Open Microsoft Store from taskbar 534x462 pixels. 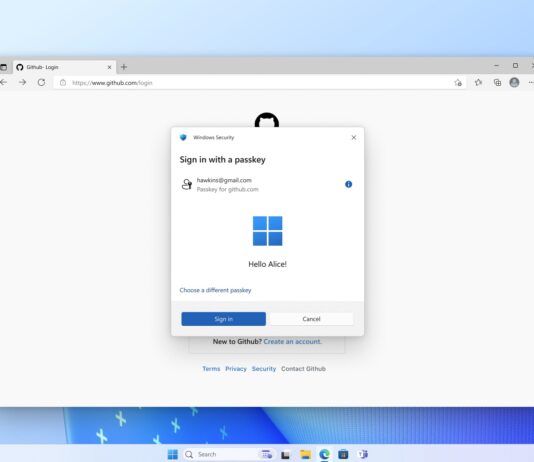[343, 454]
